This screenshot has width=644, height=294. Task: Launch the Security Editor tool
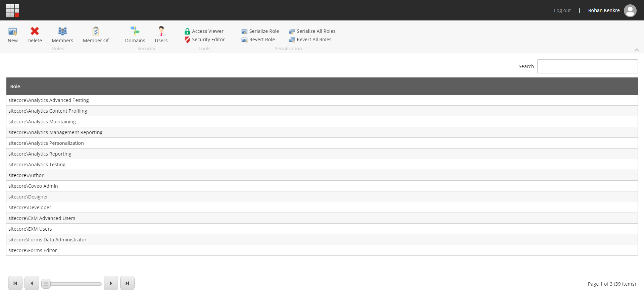[x=205, y=40]
